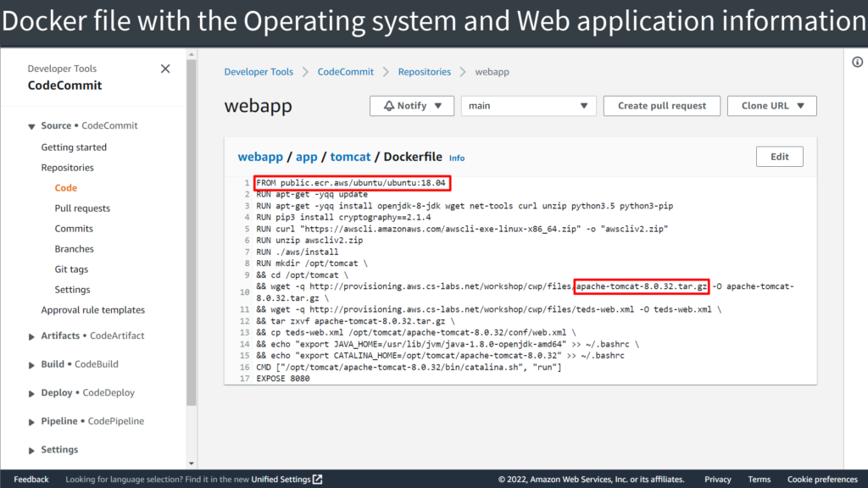Image resolution: width=868 pixels, height=488 pixels.
Task: Open the Branches page
Action: pyautogui.click(x=74, y=249)
